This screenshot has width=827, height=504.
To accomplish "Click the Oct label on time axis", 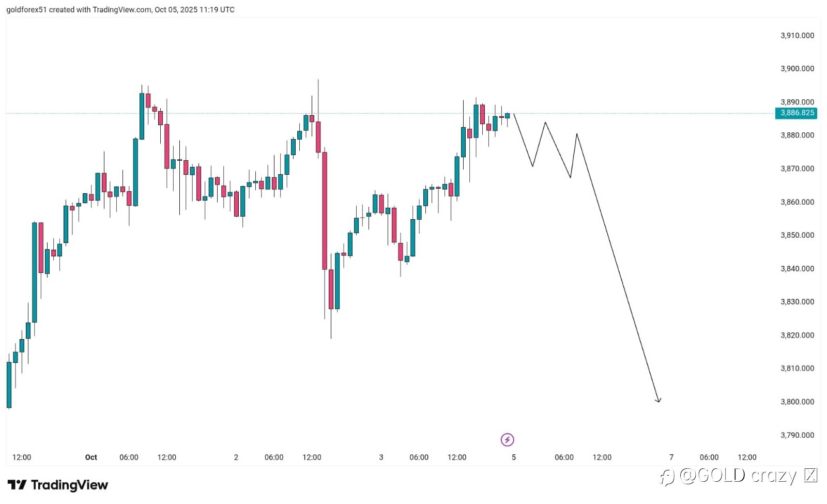I will (x=91, y=457).
